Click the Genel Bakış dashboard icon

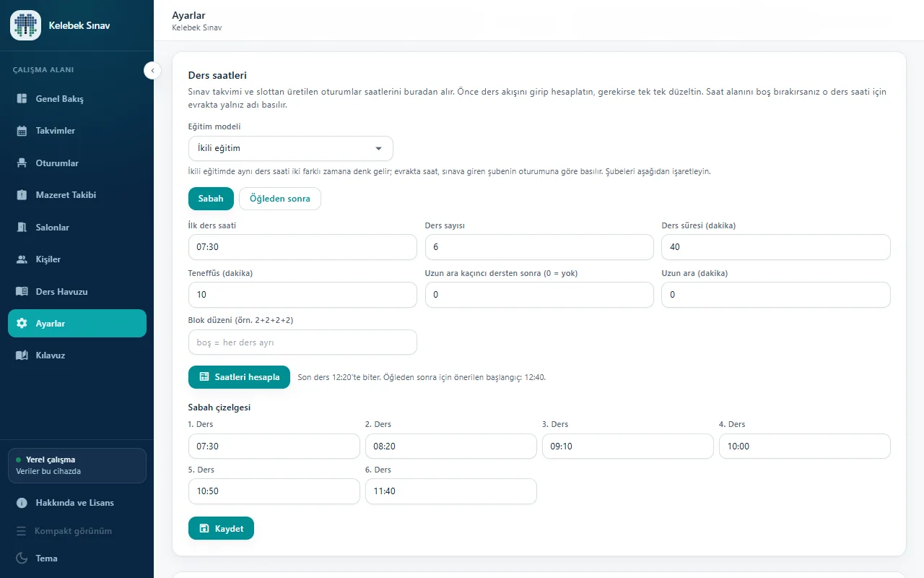(x=22, y=98)
